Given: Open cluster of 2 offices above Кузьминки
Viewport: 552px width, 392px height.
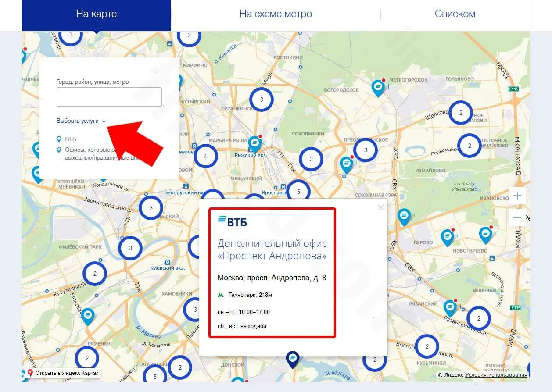Looking at the screenshot, I should [x=427, y=346].
